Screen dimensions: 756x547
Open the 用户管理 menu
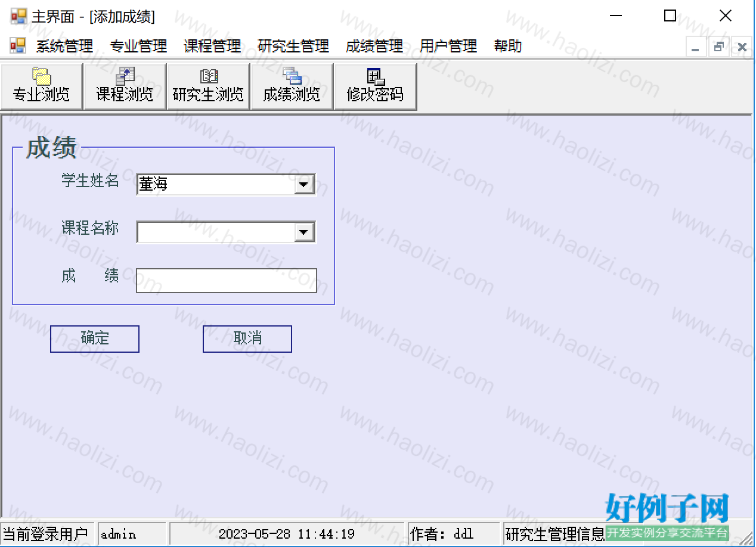[448, 46]
